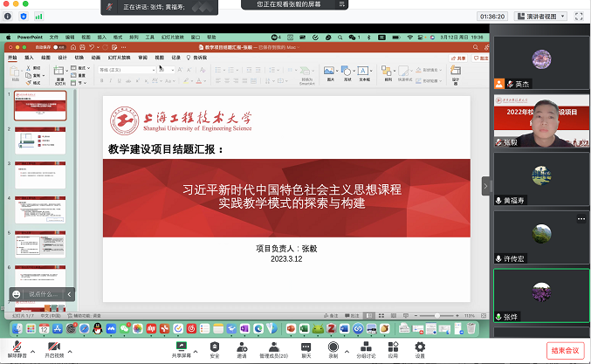Open the 共享屏幕 share screen icon
Screen dimensions: 591x364
pyautogui.click(x=181, y=347)
